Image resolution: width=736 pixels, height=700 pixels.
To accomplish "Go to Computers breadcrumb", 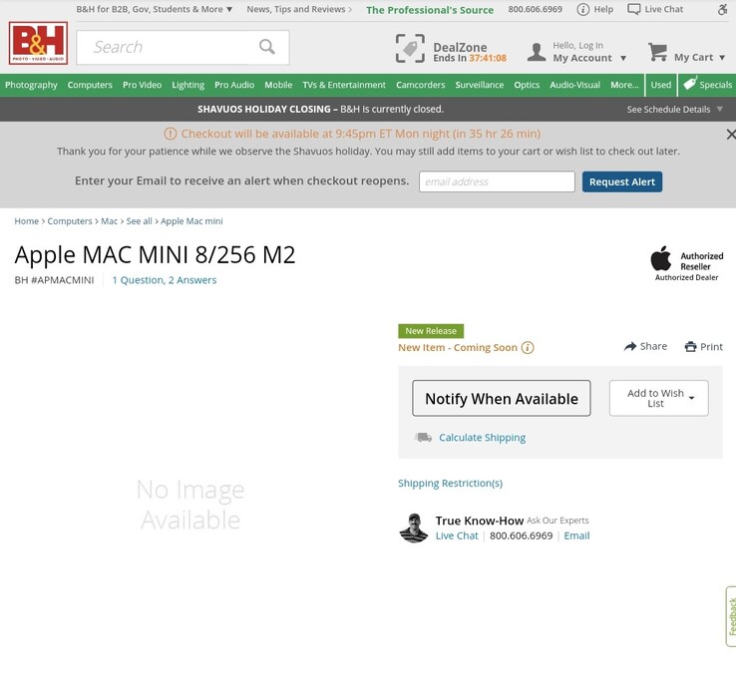I will pyautogui.click(x=70, y=221).
